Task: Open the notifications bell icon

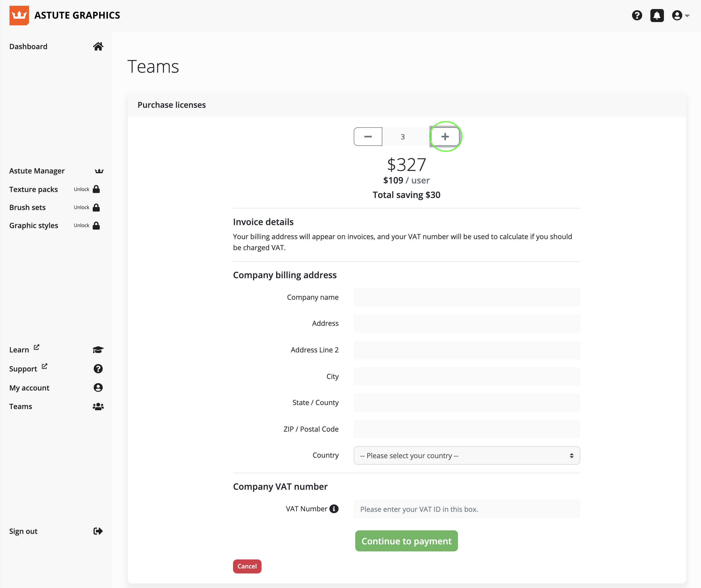Action: (657, 15)
